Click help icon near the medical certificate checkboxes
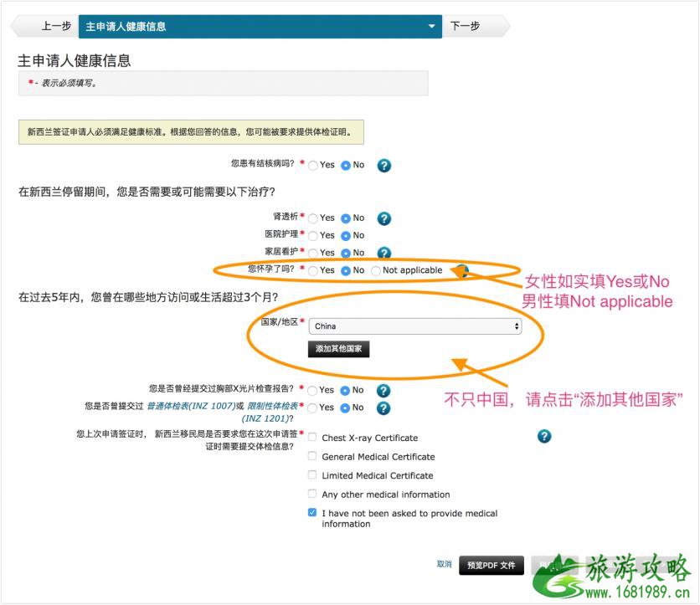The width and height of the screenshot is (700, 605). (x=544, y=436)
